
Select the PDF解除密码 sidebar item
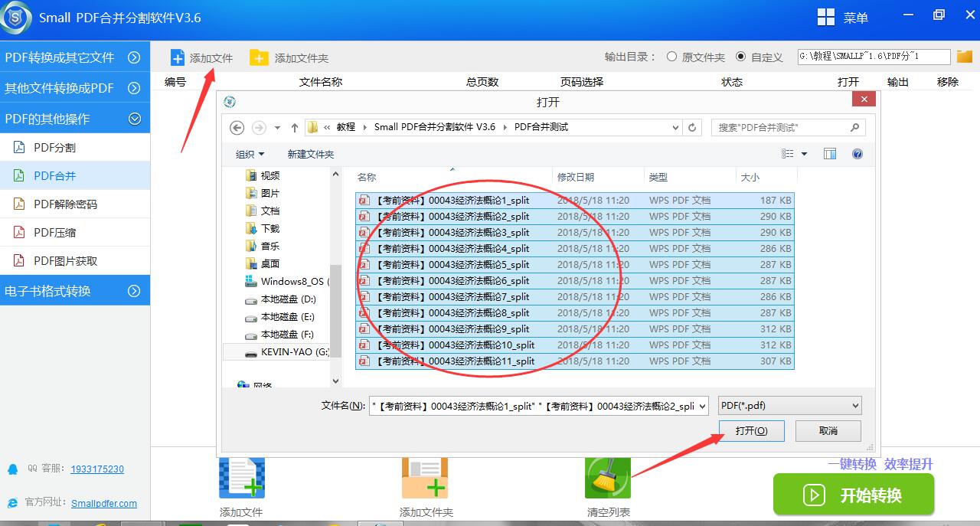[x=75, y=204]
